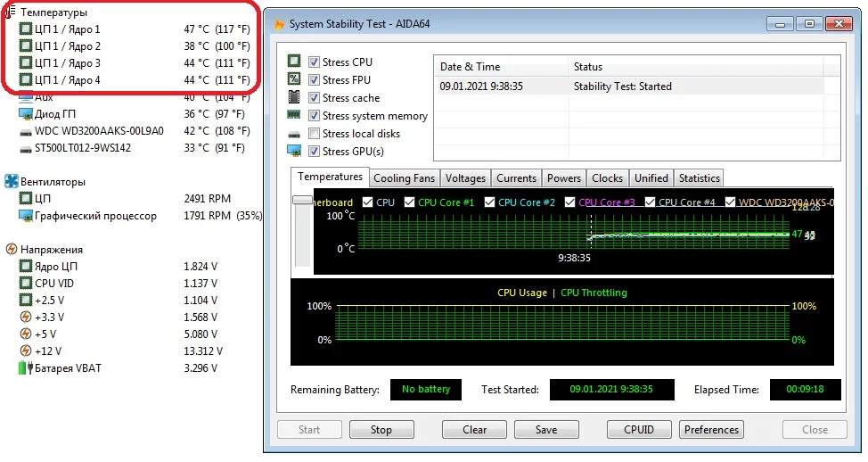
Task: Click the battery icon beside Батарея VBAT
Action: tap(26, 367)
